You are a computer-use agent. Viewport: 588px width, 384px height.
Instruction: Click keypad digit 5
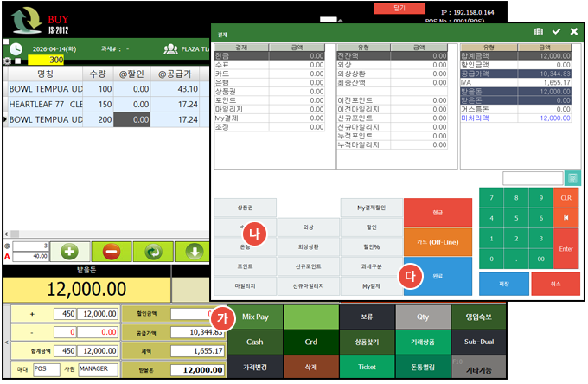[516, 218]
